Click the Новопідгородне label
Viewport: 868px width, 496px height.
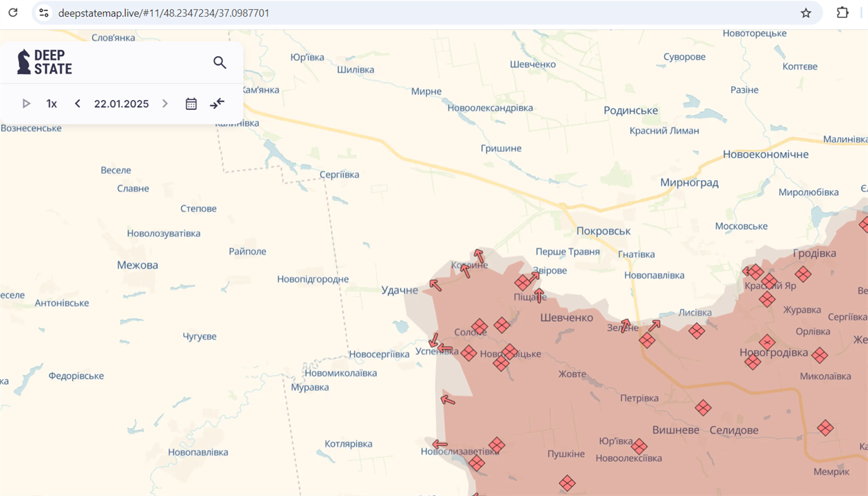pyautogui.click(x=312, y=279)
